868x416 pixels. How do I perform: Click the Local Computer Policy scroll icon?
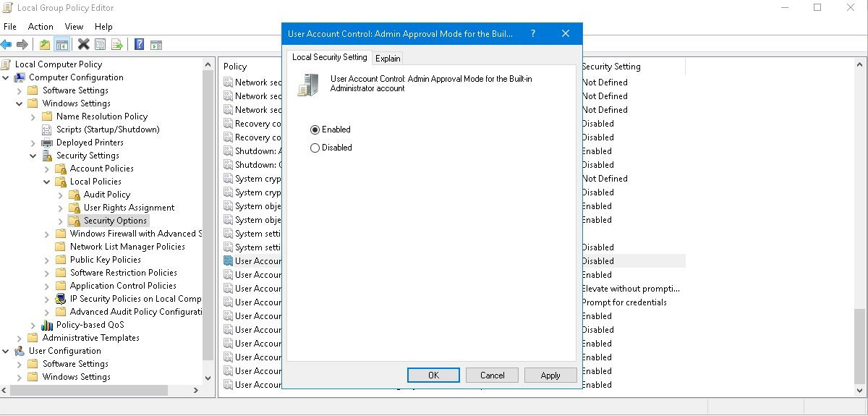click(7, 64)
